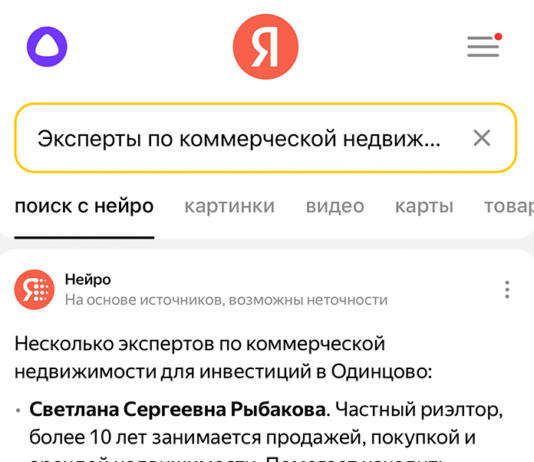Screen dimensions: 534x462
Task: Open the hamburger menu
Action: (x=483, y=47)
